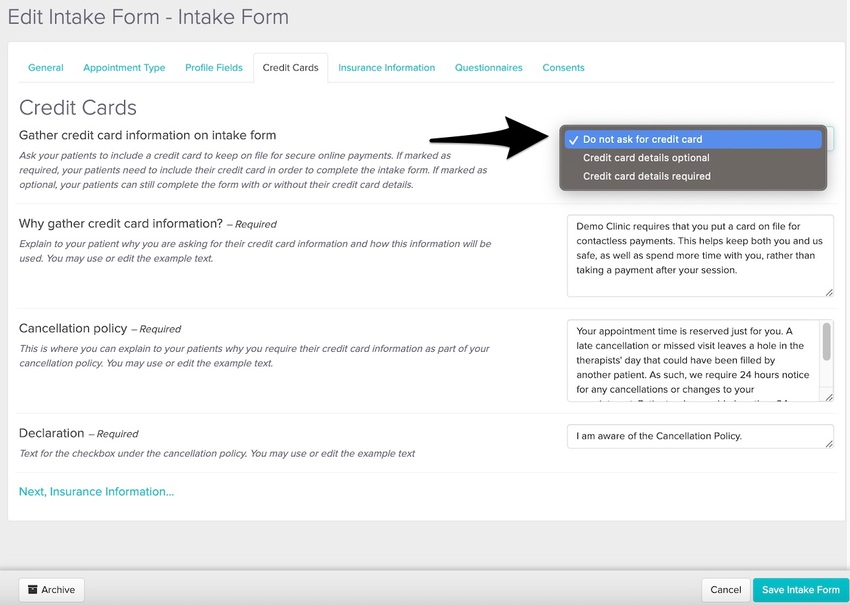Click inside the Declaration text field
850x606 pixels.
tap(700, 436)
